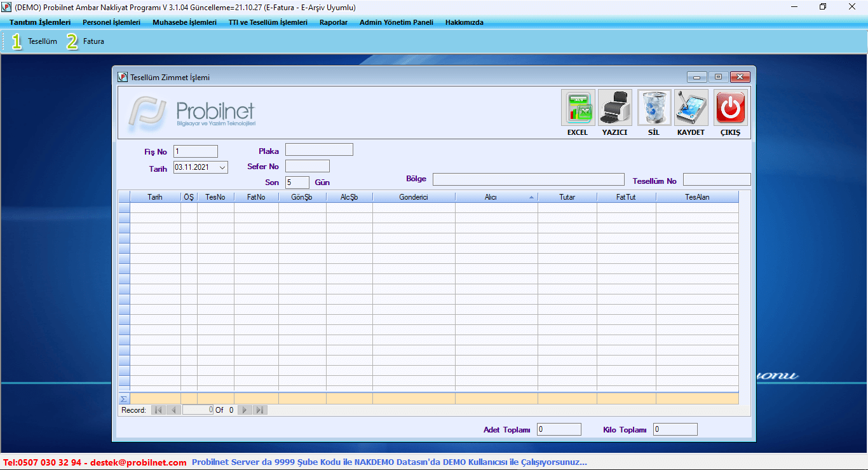Click the SİL recycle bin icon
The width and height of the screenshot is (868, 470).
[654, 108]
